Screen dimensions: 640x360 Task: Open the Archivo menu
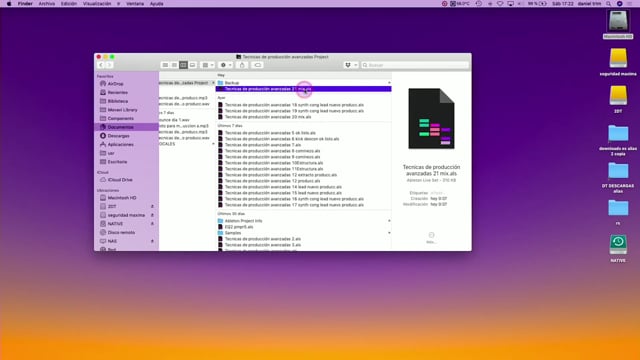[x=47, y=4]
